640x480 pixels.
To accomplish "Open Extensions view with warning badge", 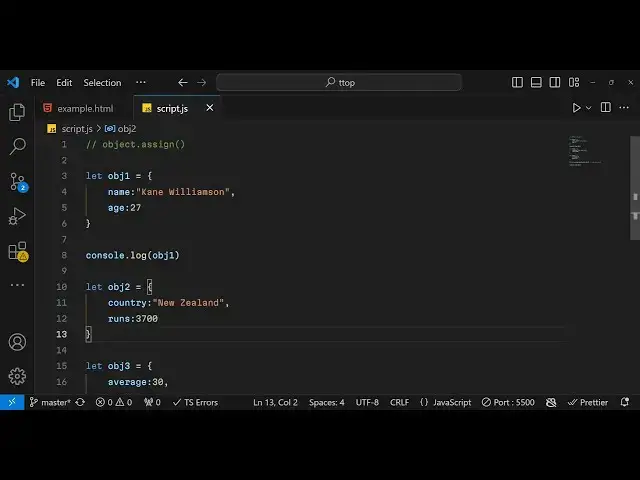I will pyautogui.click(x=18, y=251).
